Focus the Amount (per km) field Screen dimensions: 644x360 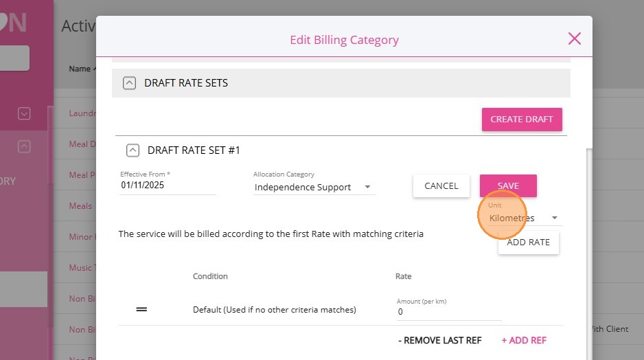click(448, 312)
